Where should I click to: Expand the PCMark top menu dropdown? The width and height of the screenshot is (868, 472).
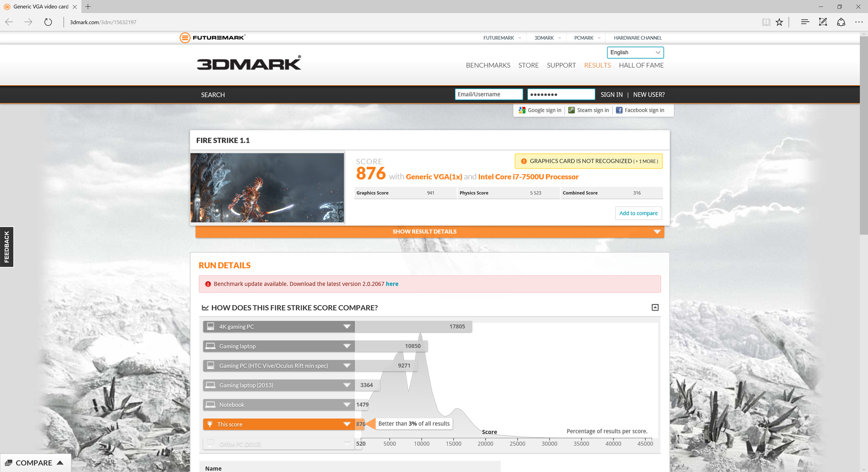coord(599,38)
